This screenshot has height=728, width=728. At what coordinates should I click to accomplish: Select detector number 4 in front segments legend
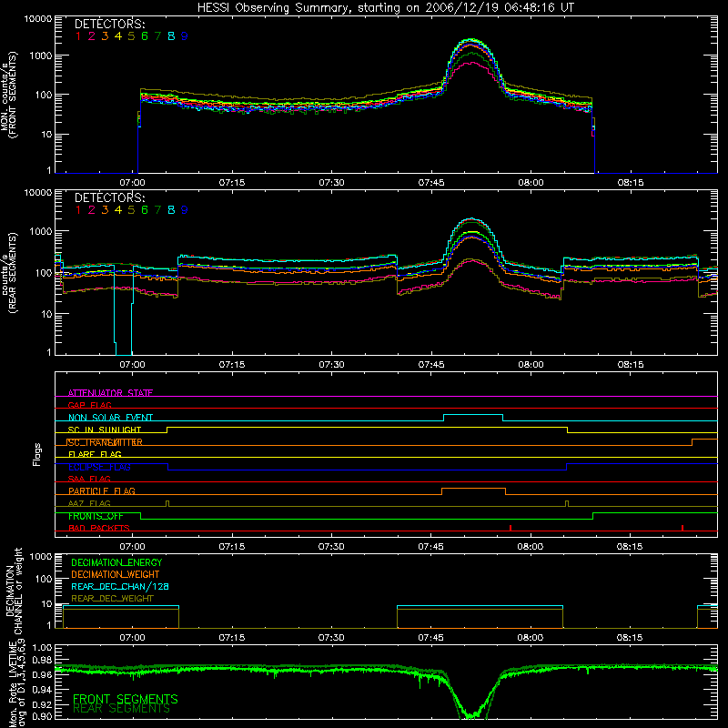click(x=118, y=36)
